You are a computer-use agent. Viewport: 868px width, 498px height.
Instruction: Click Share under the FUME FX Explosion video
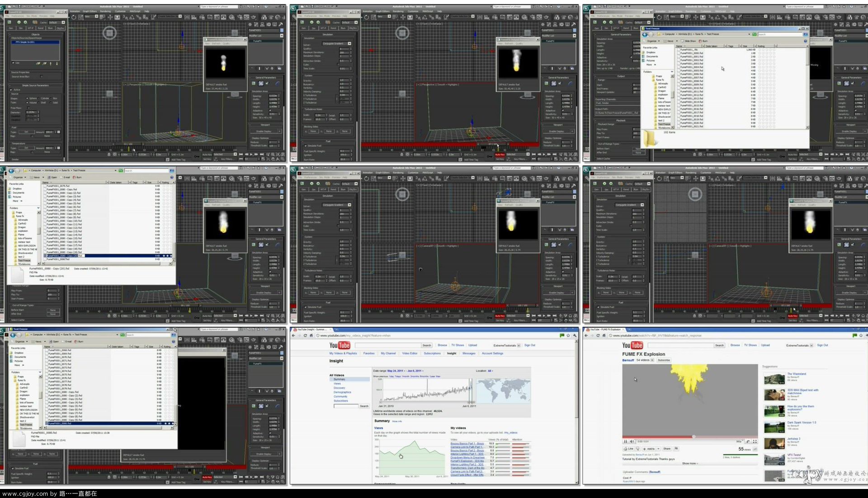pos(667,449)
